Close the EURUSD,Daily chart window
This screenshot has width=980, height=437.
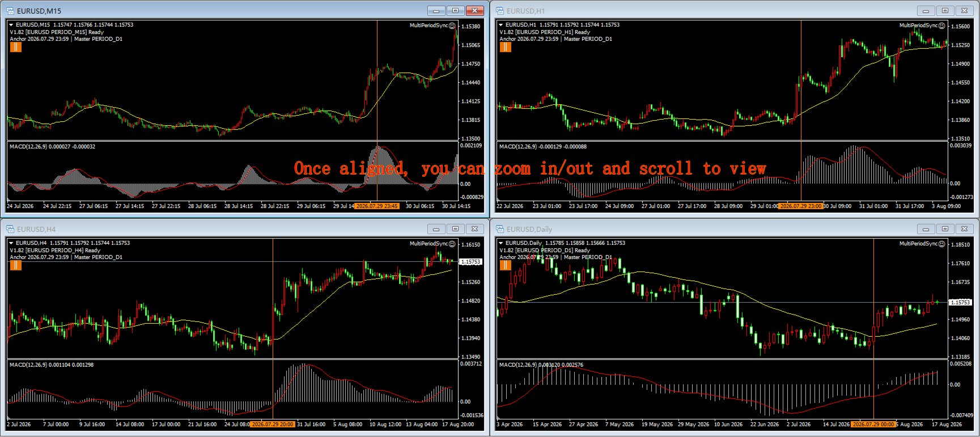click(x=964, y=229)
